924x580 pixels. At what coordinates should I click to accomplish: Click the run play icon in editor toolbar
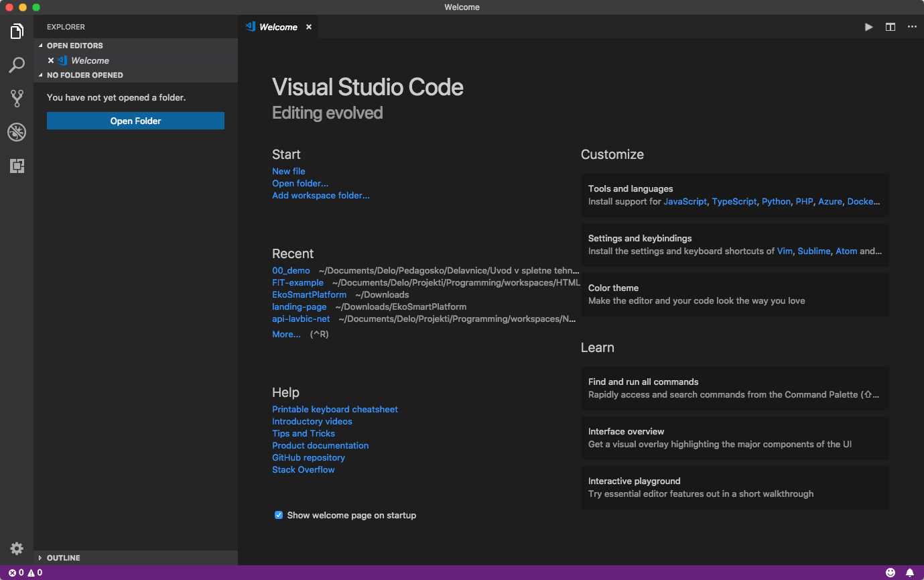click(868, 27)
